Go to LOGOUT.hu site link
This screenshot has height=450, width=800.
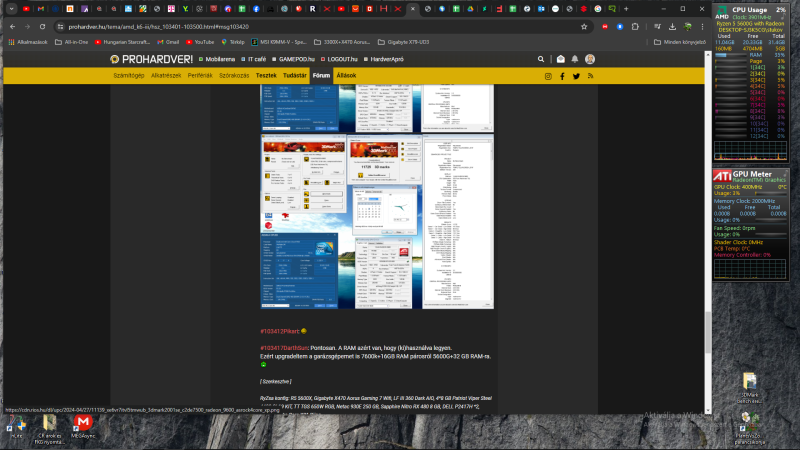click(x=339, y=59)
